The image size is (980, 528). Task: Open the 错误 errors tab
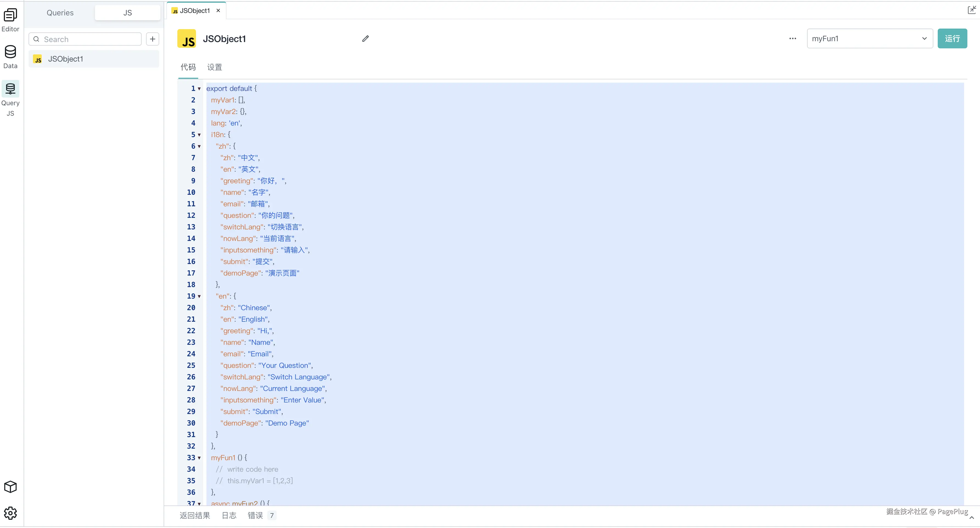tap(255, 515)
